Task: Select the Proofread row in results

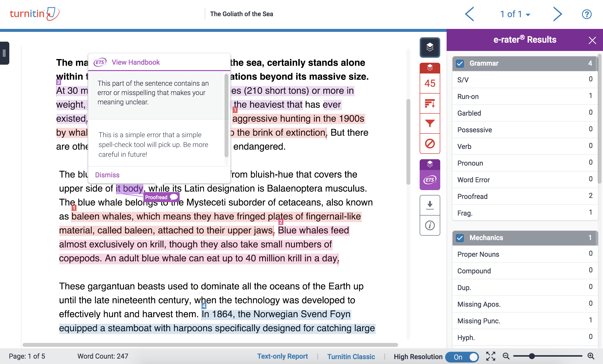Action: 525,196
